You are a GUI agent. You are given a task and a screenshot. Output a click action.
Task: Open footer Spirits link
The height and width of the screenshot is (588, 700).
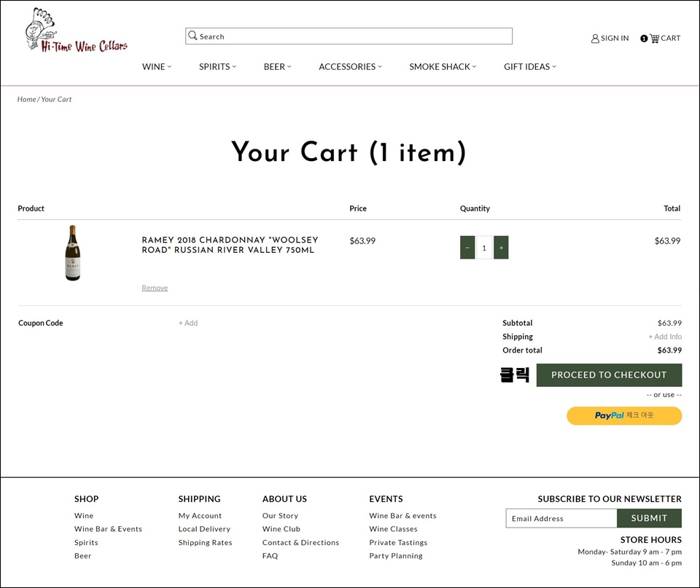[x=86, y=543]
